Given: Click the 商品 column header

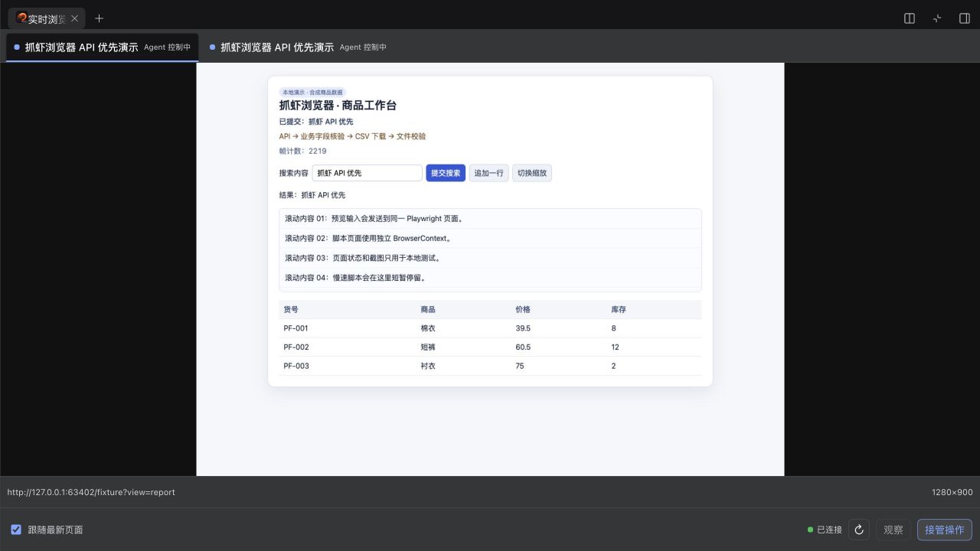Looking at the screenshot, I should click(x=428, y=309).
